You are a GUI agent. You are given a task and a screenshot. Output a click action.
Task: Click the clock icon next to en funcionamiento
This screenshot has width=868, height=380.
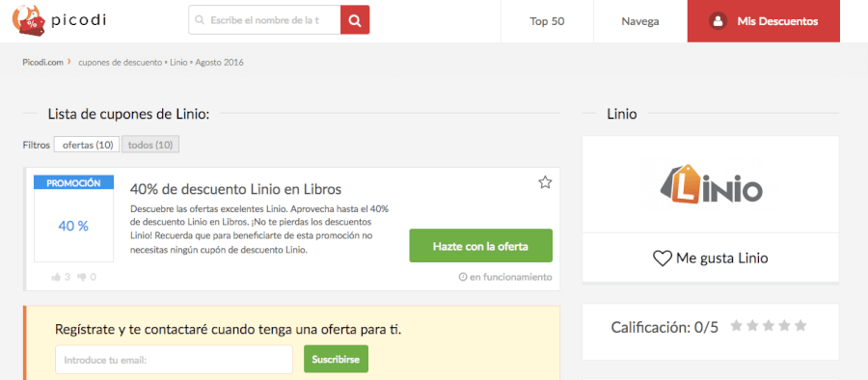click(x=463, y=277)
